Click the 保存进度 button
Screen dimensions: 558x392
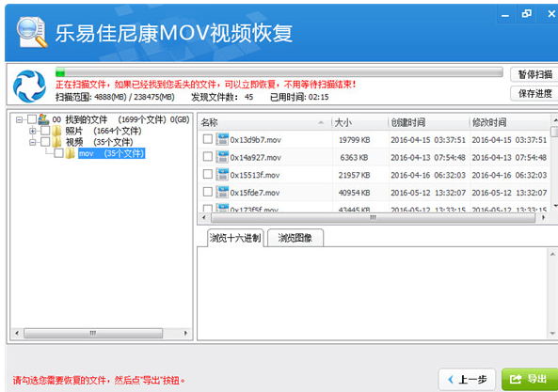pos(534,94)
